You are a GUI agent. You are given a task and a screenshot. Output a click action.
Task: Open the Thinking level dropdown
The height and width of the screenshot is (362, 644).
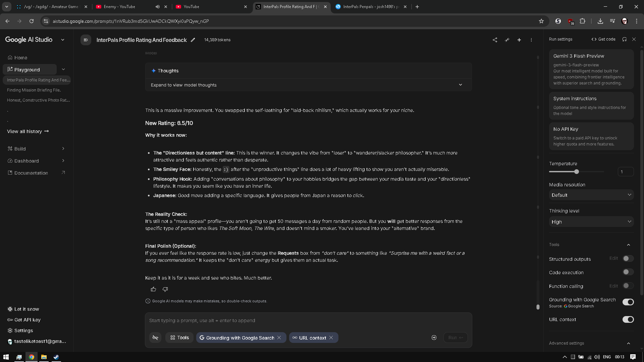[x=591, y=222]
